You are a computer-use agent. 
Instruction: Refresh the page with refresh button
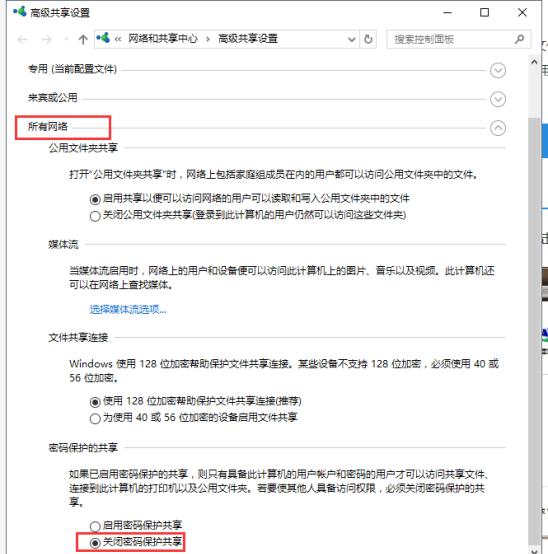coord(368,39)
